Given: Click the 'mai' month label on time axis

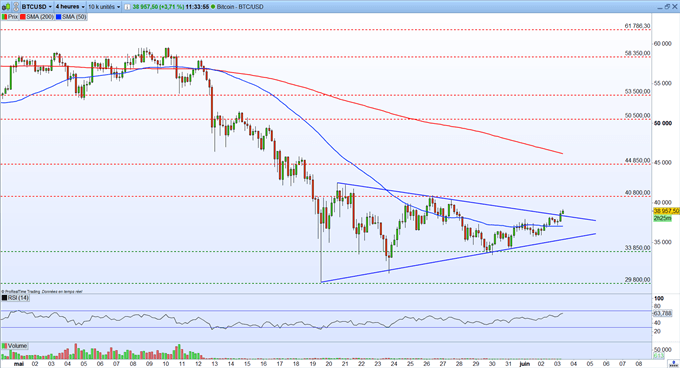Looking at the screenshot, I should 19,364.
